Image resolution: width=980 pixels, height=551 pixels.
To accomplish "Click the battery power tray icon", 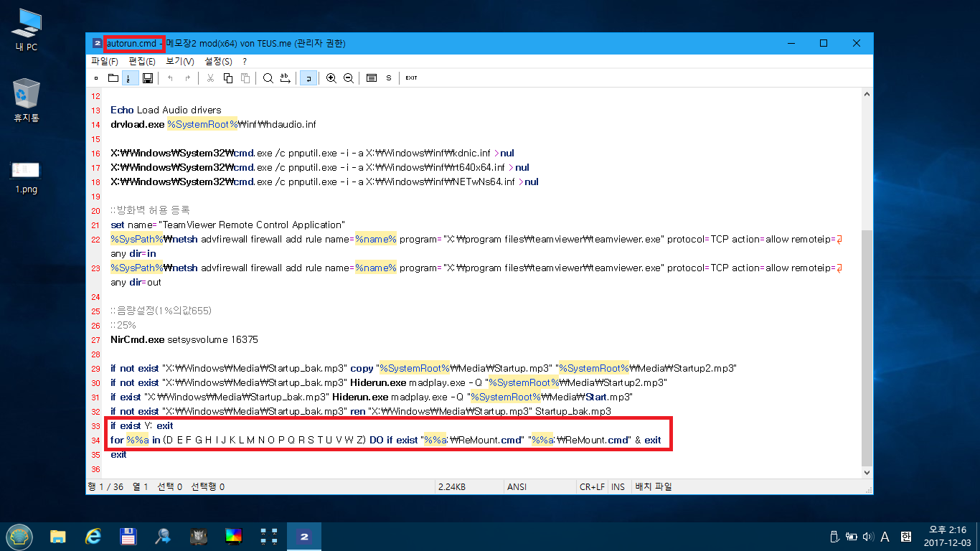I will click(852, 536).
